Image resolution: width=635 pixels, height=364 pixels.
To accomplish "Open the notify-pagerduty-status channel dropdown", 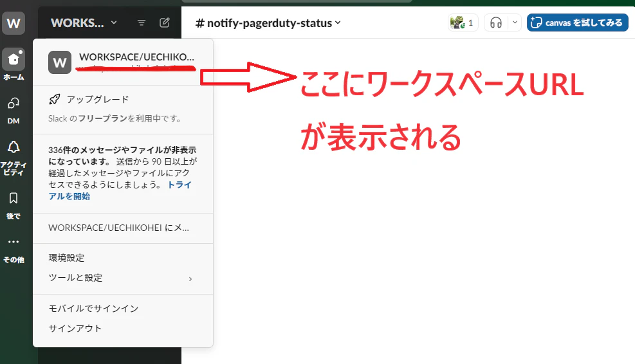I will coord(268,23).
